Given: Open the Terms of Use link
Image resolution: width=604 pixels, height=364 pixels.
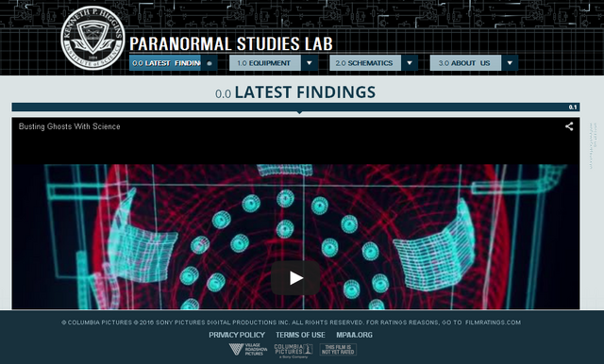Looking at the screenshot, I should [x=300, y=335].
